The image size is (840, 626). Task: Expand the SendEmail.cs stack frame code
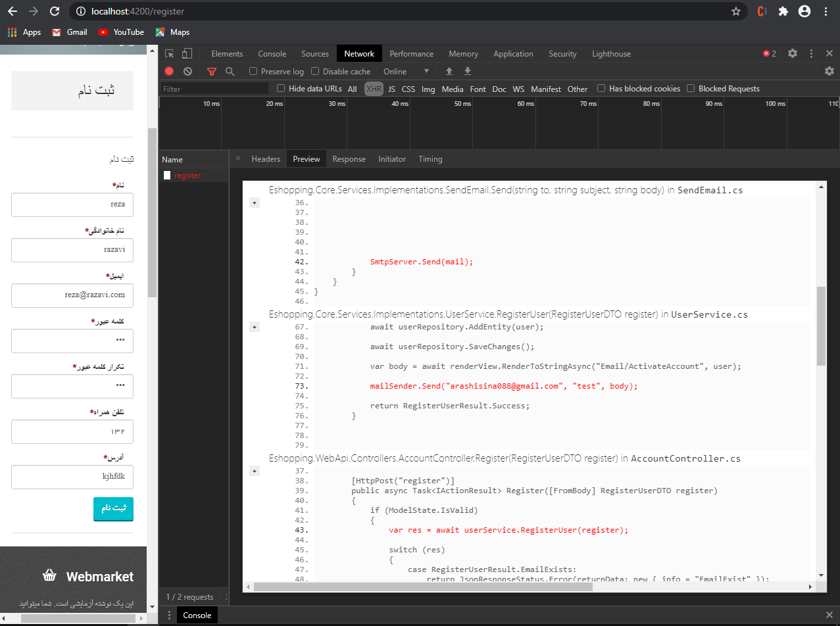[255, 203]
